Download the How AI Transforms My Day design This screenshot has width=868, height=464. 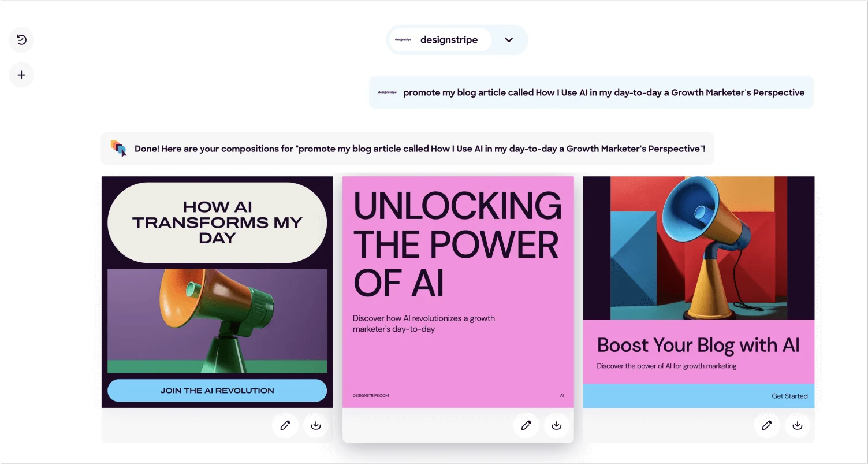(315, 425)
